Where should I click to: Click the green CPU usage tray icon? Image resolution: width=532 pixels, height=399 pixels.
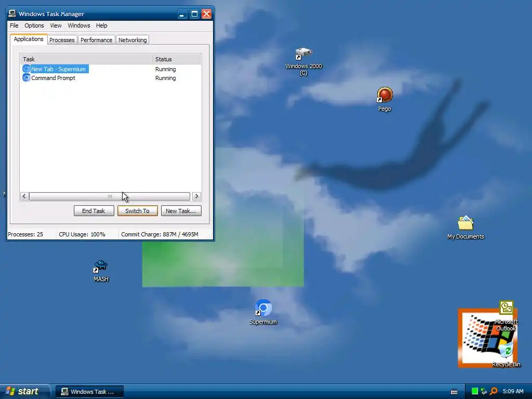point(475,391)
